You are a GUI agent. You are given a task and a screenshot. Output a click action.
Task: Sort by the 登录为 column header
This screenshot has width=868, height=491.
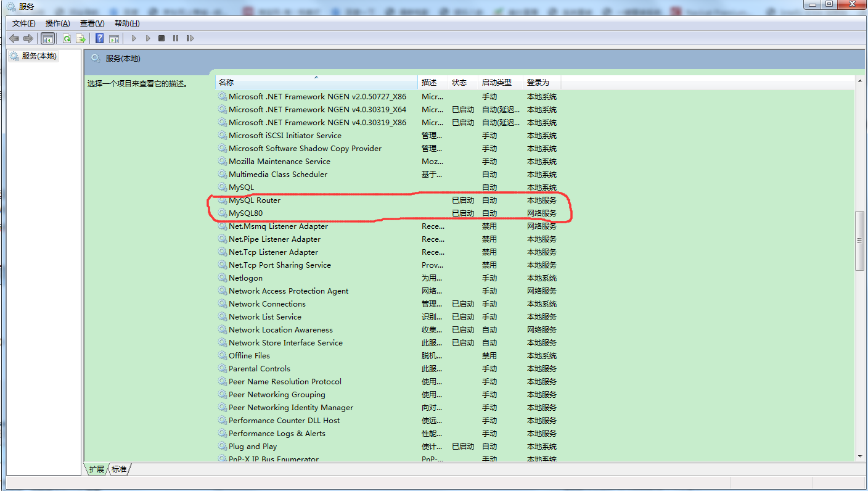542,83
